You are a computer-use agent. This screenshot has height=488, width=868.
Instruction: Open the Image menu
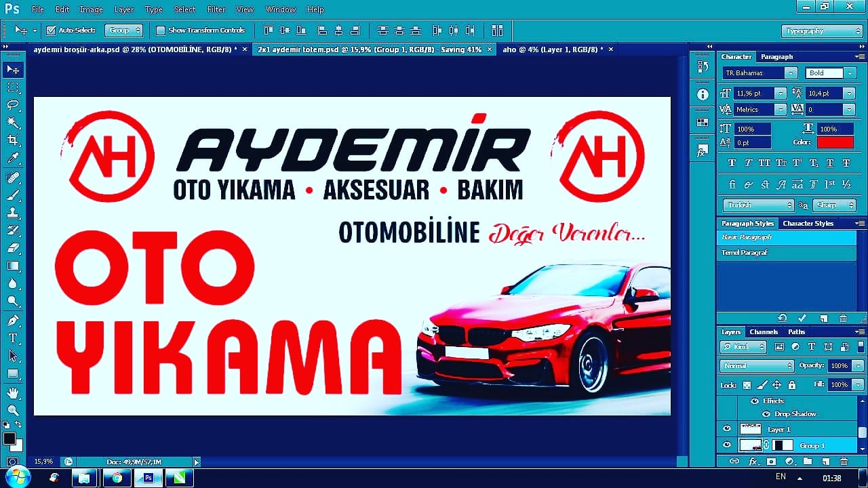92,9
